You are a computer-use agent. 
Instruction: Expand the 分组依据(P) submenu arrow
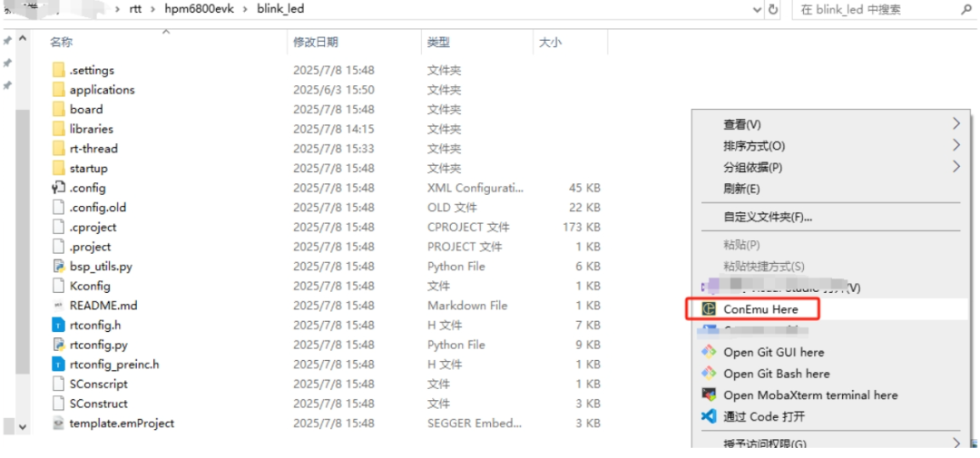click(x=956, y=167)
